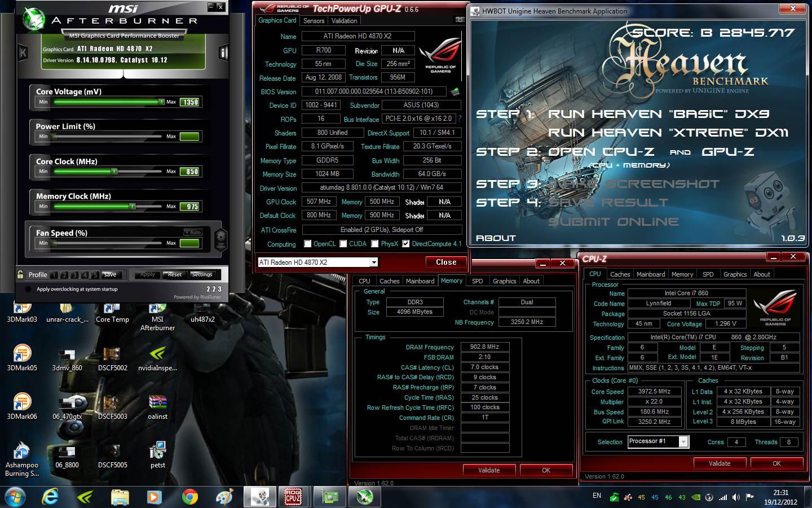Open Google Chrome from the taskbar
Screen dimensions: 812x508
(190, 497)
